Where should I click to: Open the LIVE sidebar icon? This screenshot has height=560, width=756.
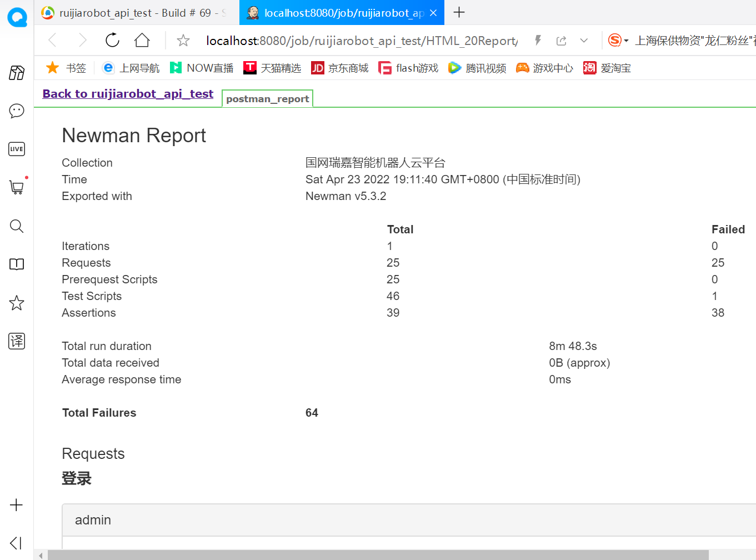coord(17,149)
